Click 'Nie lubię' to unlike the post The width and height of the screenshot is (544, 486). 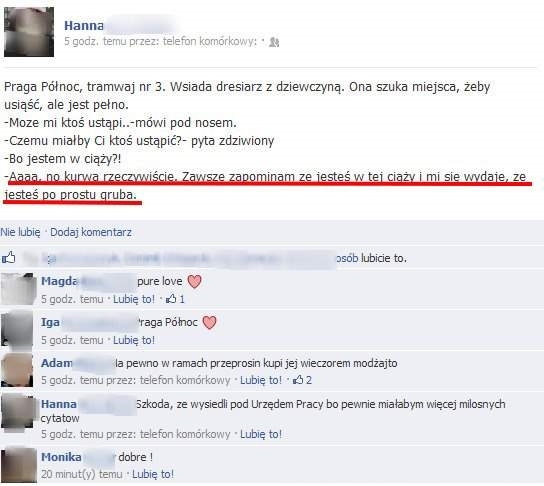tap(20, 232)
